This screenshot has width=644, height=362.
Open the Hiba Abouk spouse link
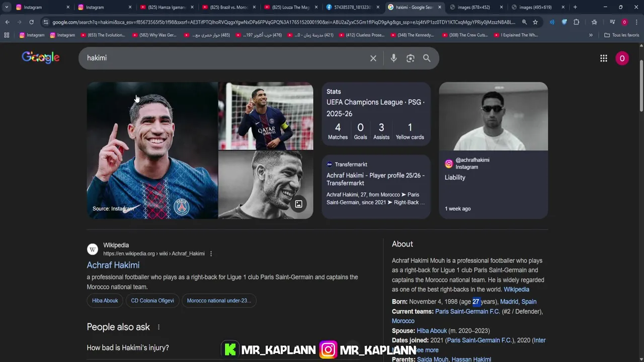coord(432,331)
